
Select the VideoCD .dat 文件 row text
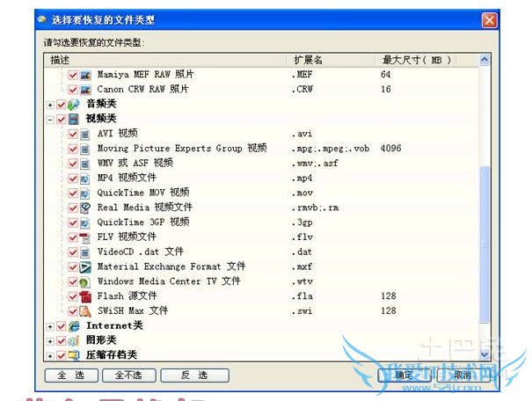pos(141,252)
